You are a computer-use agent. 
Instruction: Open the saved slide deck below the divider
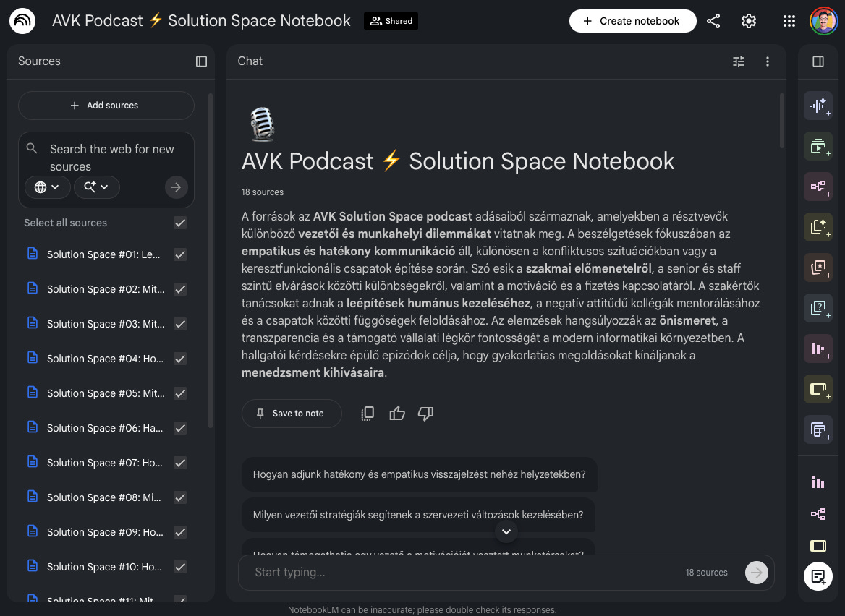point(818,546)
